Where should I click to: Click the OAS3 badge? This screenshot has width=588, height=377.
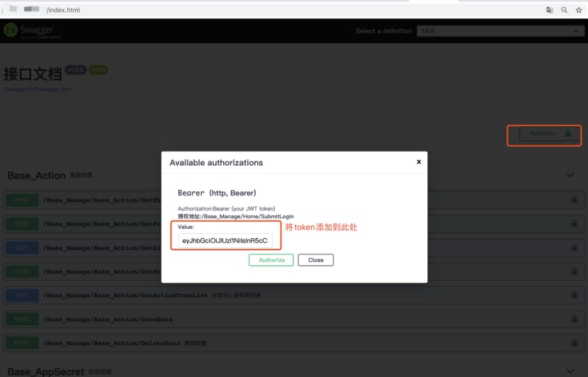click(98, 70)
